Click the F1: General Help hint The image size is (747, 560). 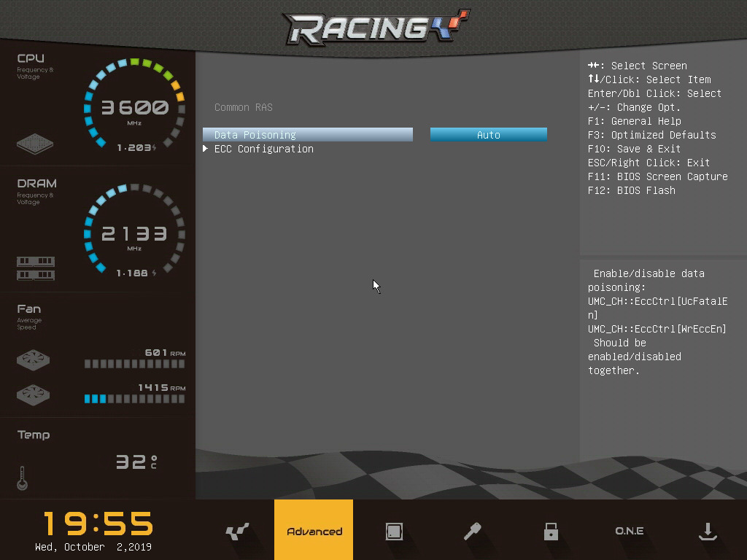635,121
